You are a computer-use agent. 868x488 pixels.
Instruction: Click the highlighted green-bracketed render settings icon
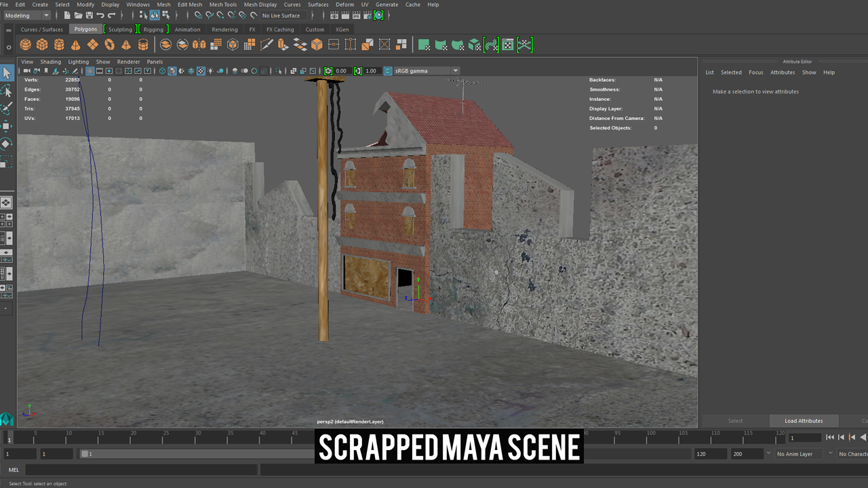[378, 15]
